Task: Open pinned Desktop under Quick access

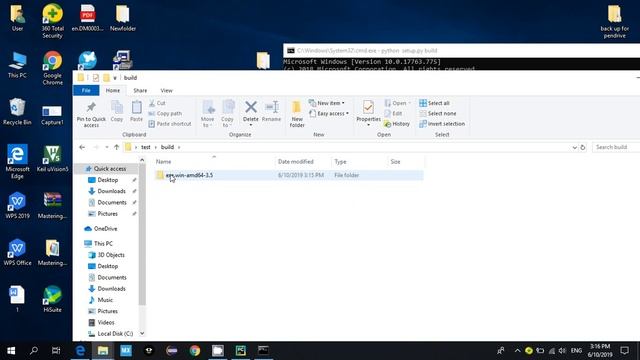Action: pyautogui.click(x=108, y=180)
